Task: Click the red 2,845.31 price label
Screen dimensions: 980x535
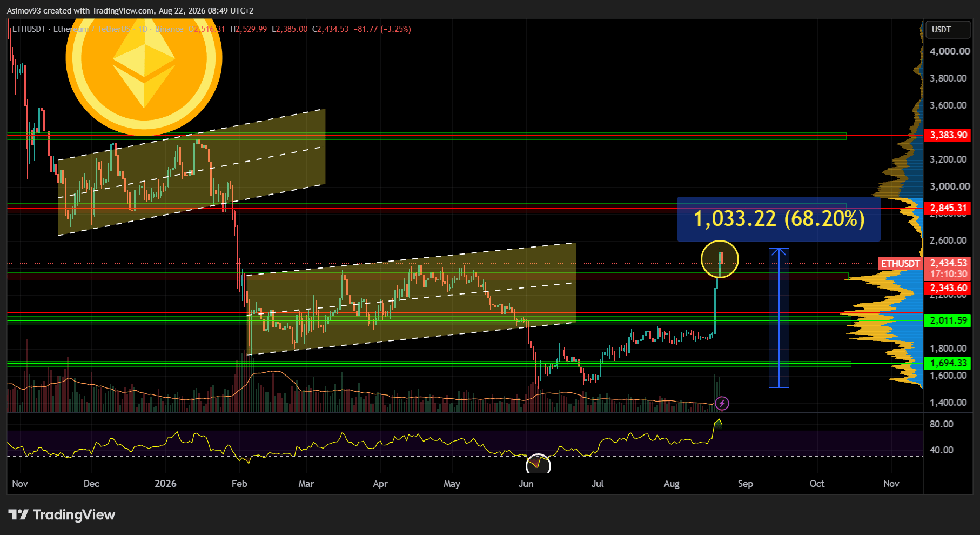Action: (948, 208)
